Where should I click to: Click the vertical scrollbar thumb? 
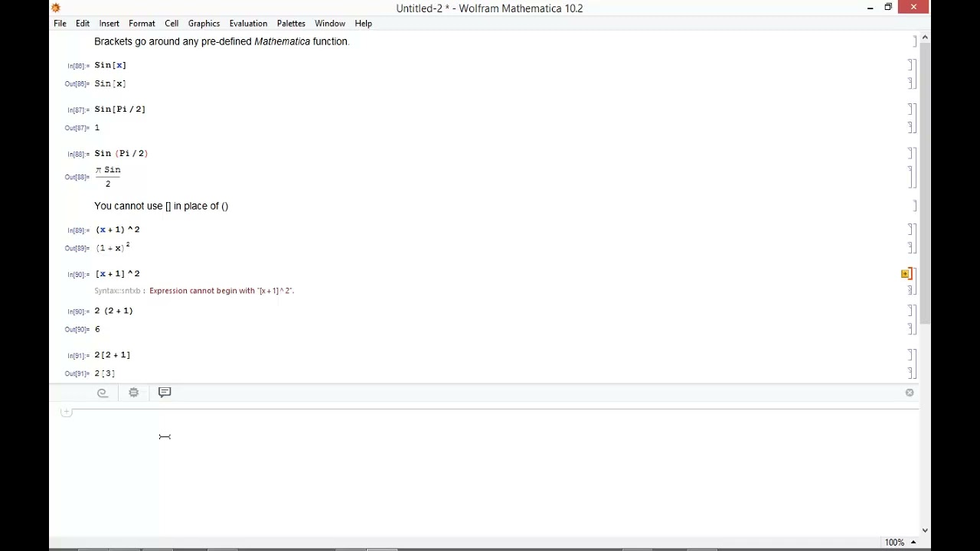tap(925, 183)
